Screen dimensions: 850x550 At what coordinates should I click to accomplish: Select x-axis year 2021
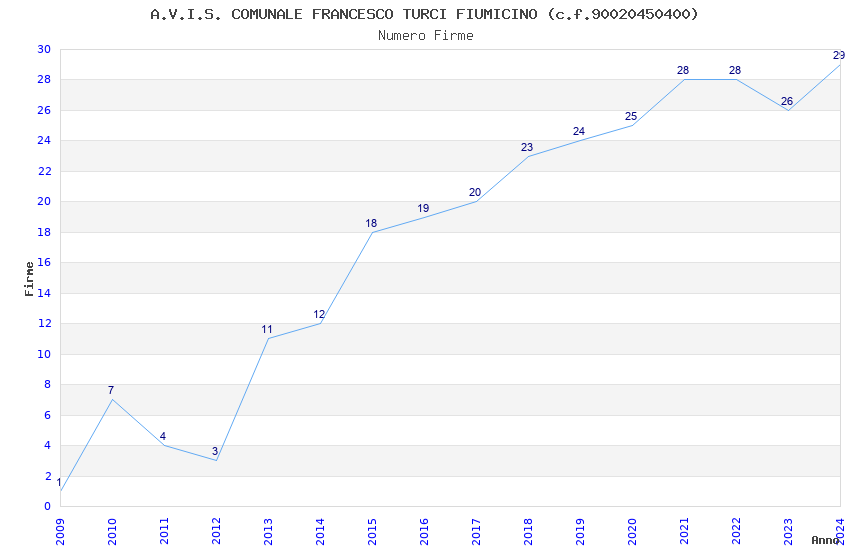(685, 532)
